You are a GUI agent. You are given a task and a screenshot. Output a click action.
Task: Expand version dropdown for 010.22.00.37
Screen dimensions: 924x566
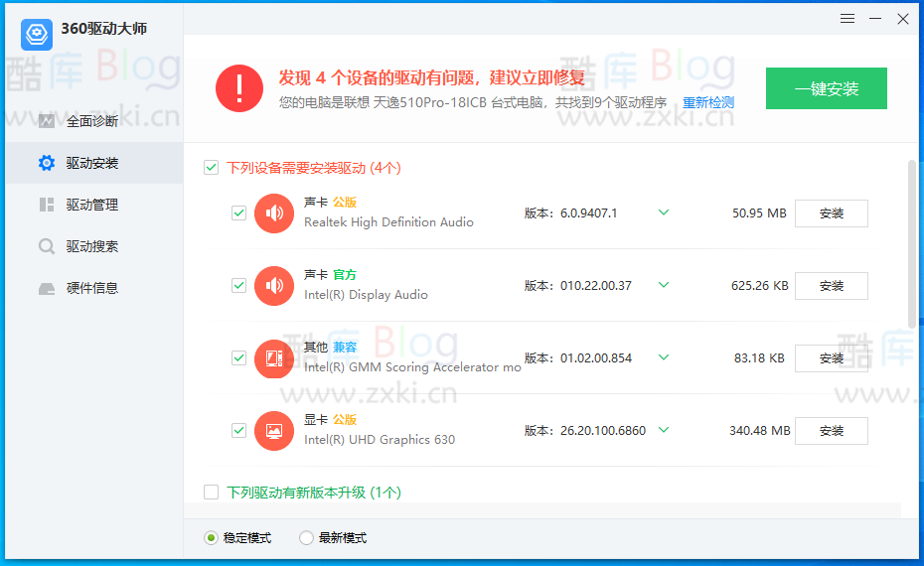[x=664, y=285]
